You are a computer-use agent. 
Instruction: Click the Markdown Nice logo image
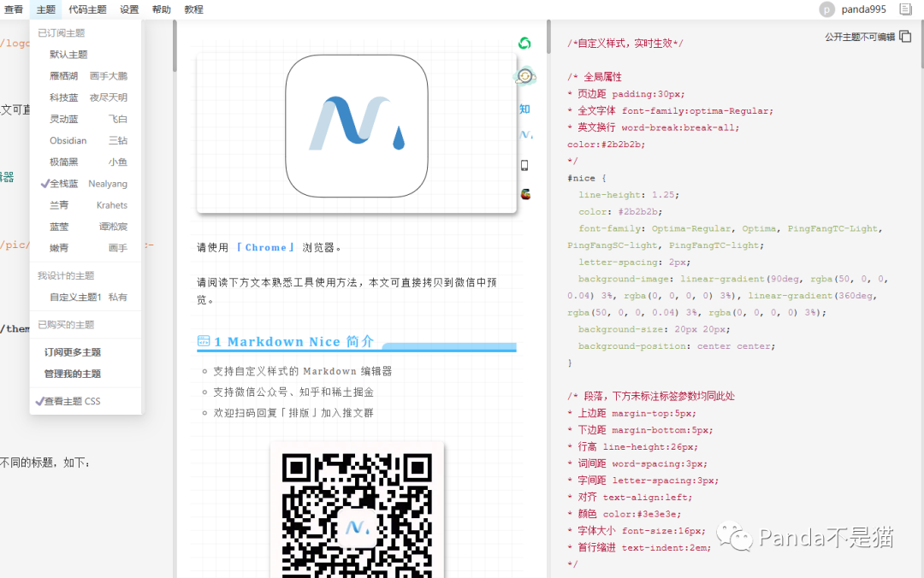[357, 126]
